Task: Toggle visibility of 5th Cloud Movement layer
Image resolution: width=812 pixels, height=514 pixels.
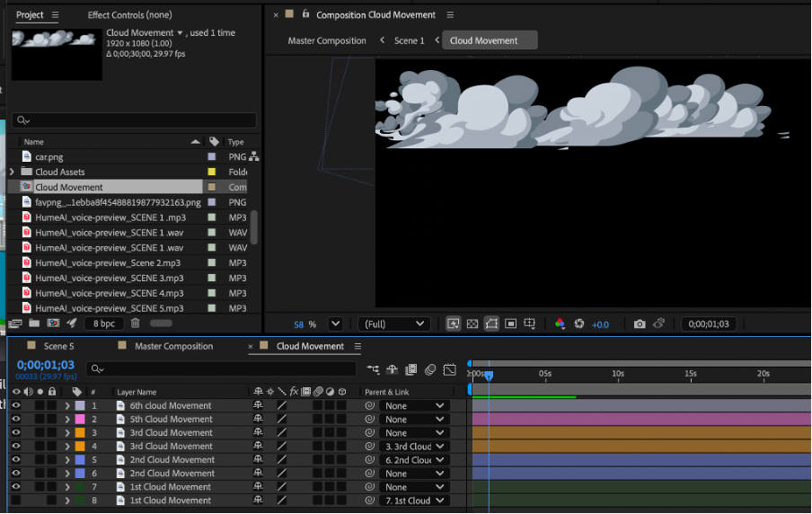Action: (x=15, y=420)
